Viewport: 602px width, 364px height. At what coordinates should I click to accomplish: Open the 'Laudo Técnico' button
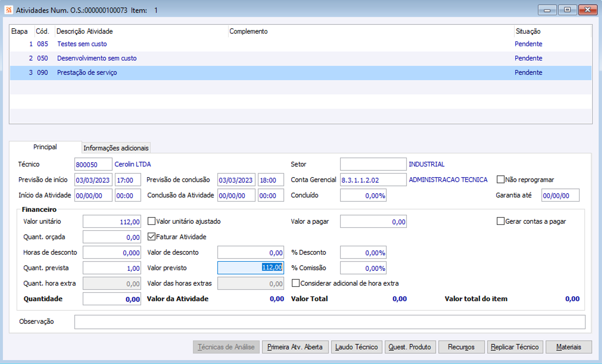point(356,347)
